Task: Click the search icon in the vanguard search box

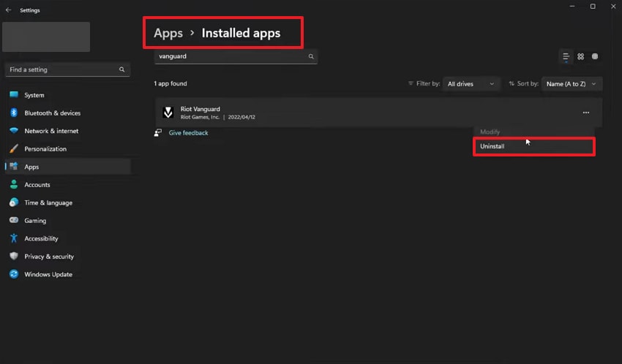Action: (311, 56)
